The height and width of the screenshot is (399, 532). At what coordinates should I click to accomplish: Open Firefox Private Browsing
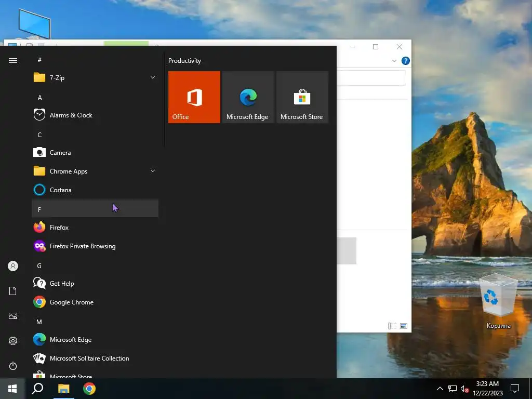pos(95,246)
